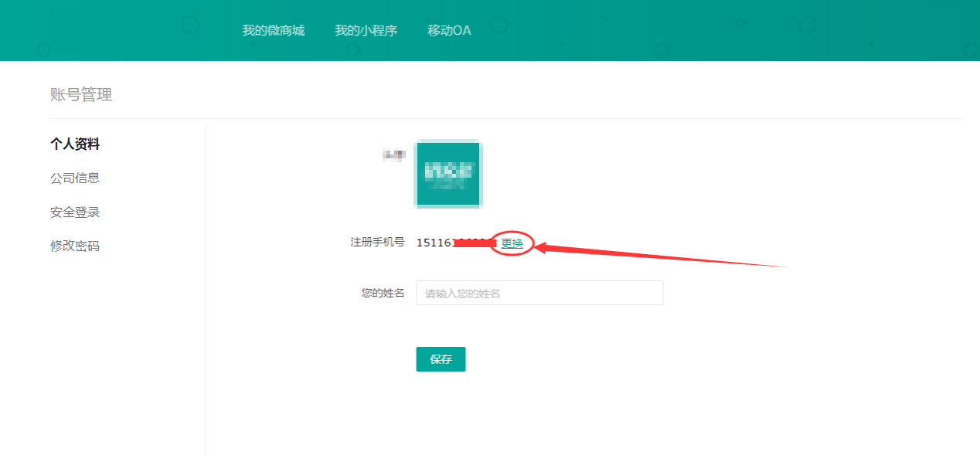980x455 pixels.
Task: Click the header circle left of 我的微商城
Action: pyautogui.click(x=189, y=25)
